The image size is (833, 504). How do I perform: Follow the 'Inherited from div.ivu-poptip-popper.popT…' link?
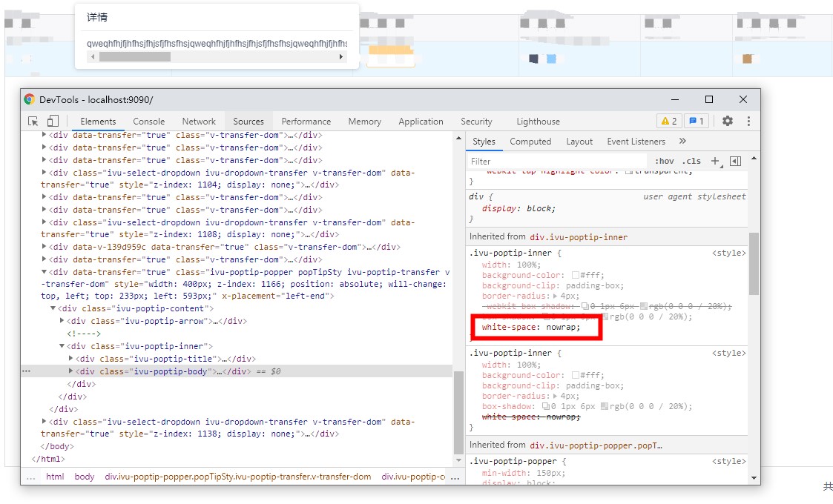[596, 445]
